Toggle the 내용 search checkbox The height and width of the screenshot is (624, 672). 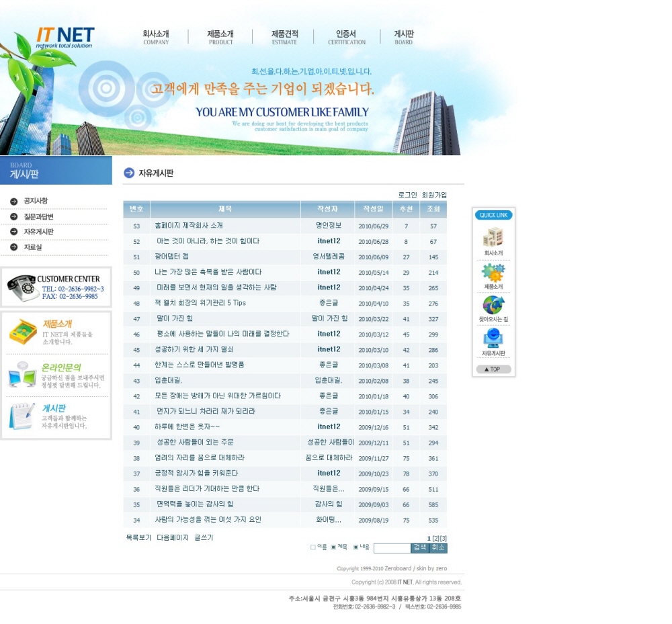(356, 547)
